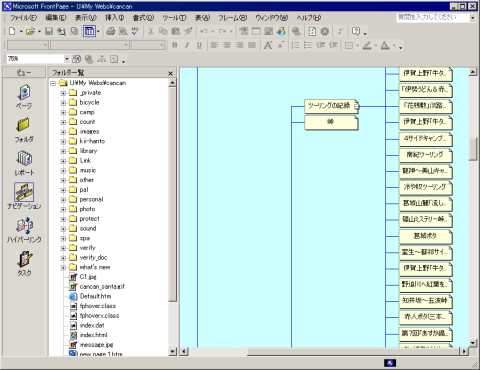480x370 pixels.
Task: Expand the bicycle folder
Action: coord(63,103)
